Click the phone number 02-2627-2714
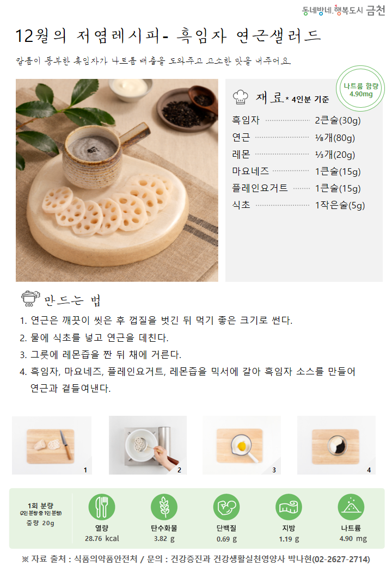 point(341,559)
